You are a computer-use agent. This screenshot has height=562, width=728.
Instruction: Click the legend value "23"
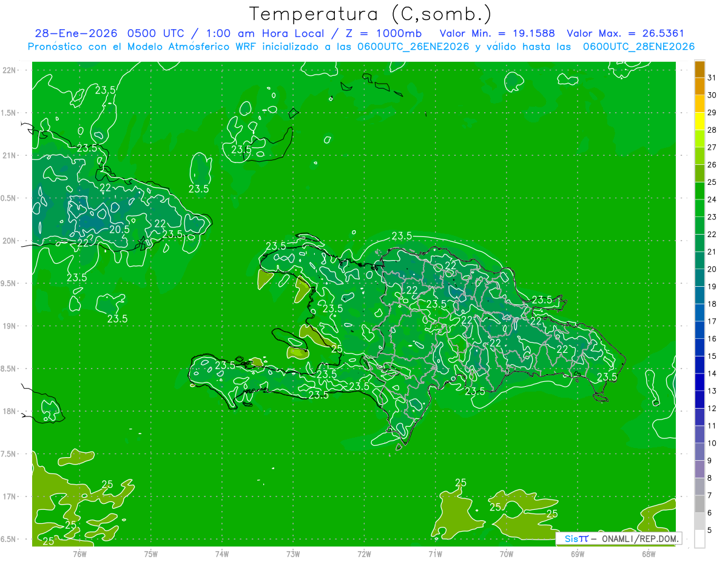point(712,217)
